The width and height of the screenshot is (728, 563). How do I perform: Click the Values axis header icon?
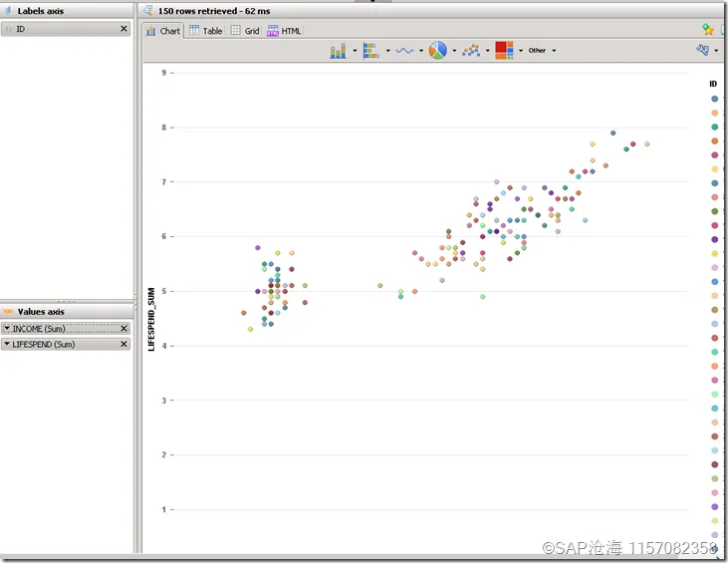click(x=8, y=311)
